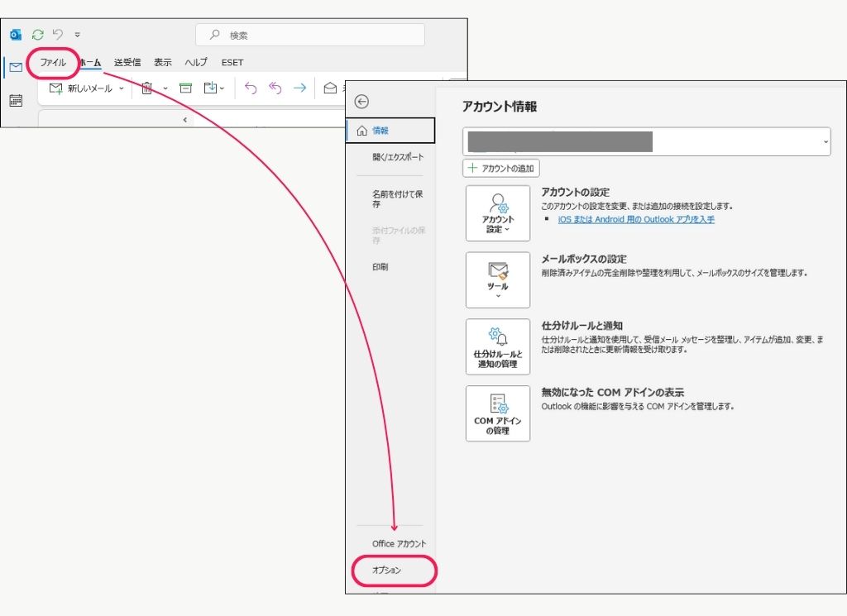This screenshot has height=616, width=847.
Task: Open the ファイル menu tab
Action: (53, 63)
